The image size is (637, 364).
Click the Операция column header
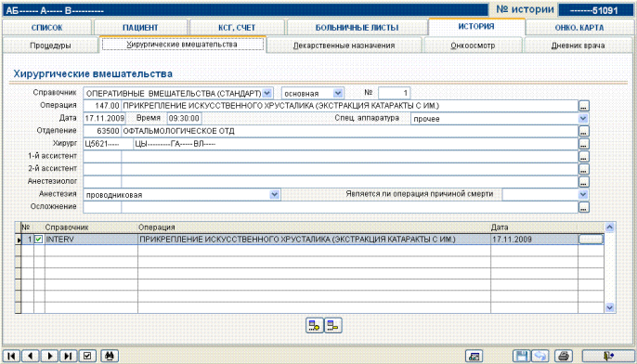click(x=314, y=227)
